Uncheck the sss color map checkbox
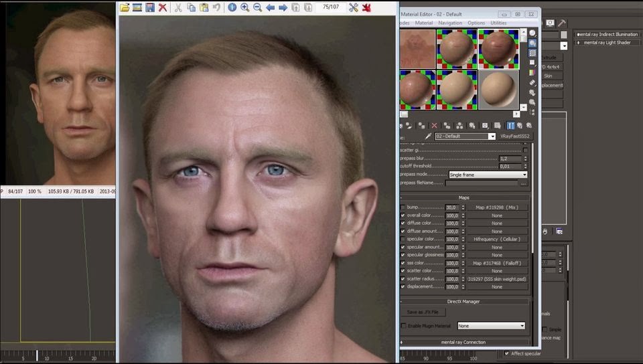 click(x=403, y=263)
